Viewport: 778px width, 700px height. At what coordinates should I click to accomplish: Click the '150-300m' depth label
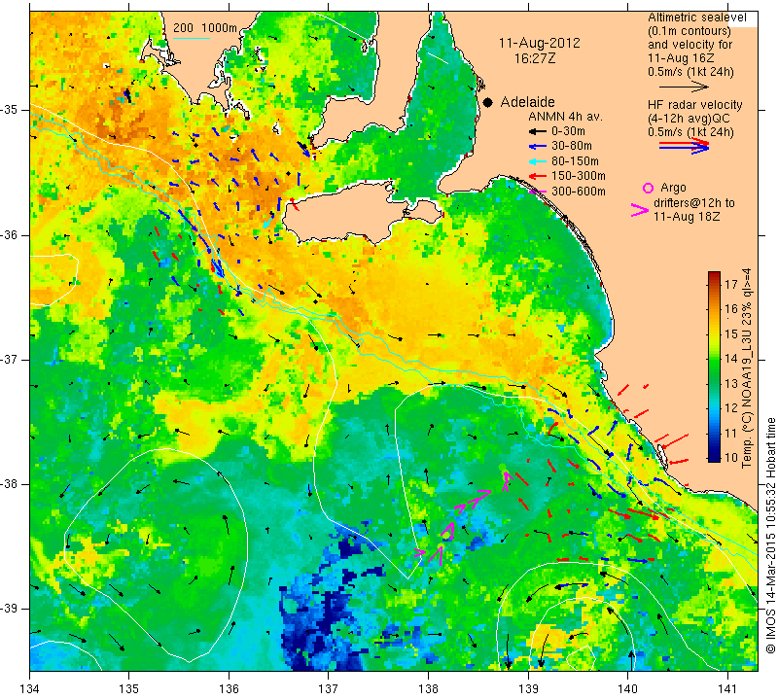tap(579, 176)
